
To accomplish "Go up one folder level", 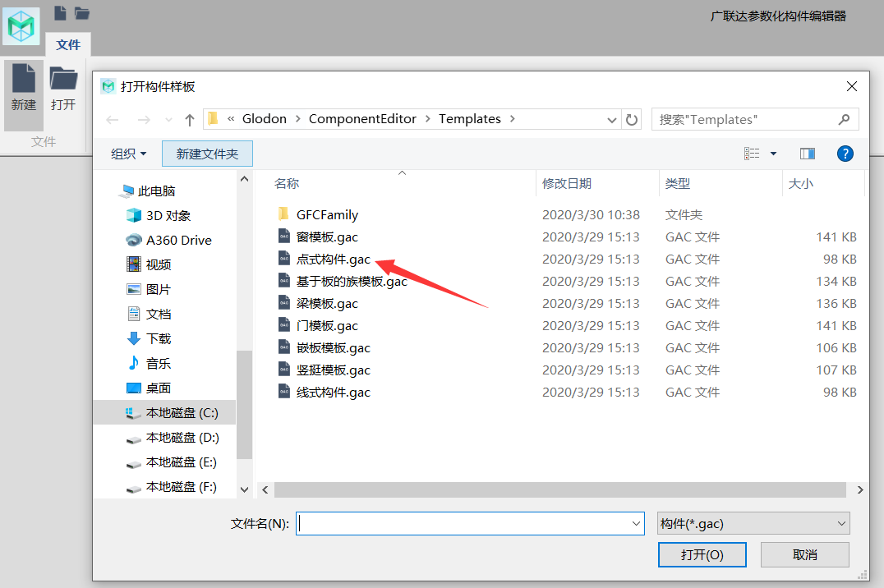I will [x=190, y=120].
